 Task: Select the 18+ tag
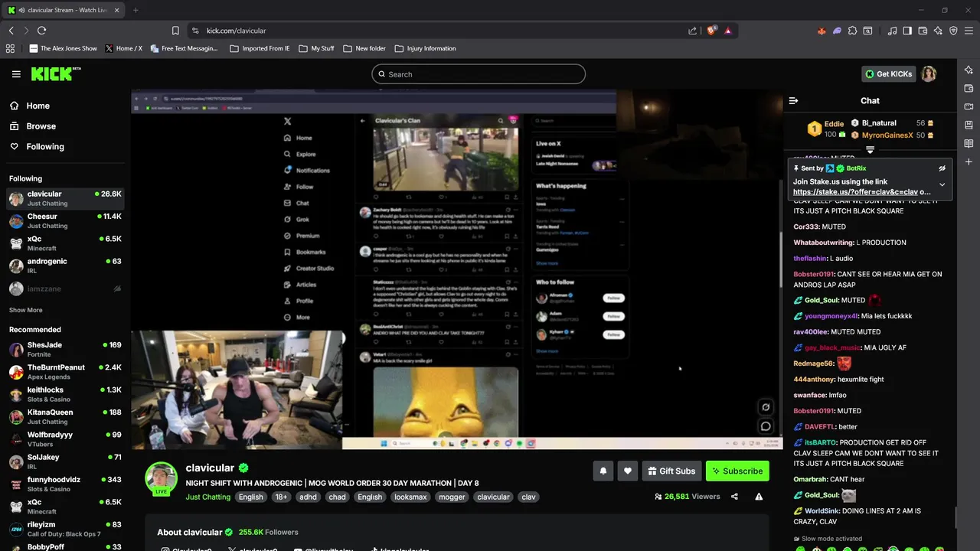[281, 497]
